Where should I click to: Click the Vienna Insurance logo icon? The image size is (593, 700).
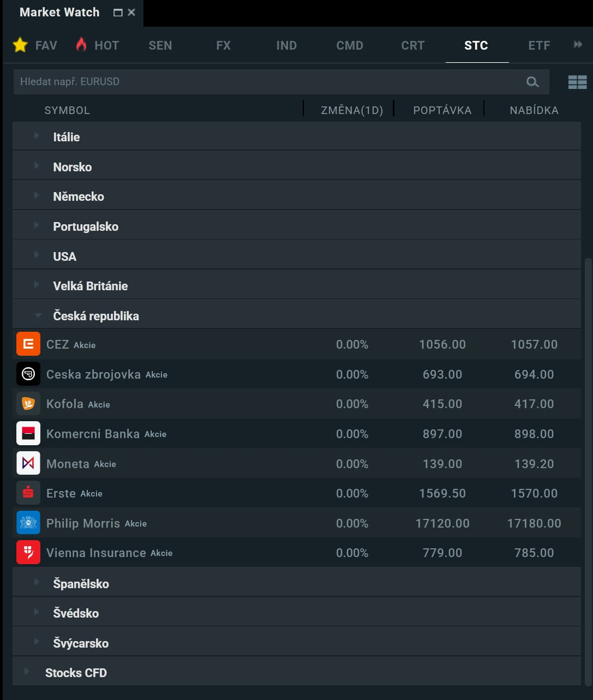point(28,553)
